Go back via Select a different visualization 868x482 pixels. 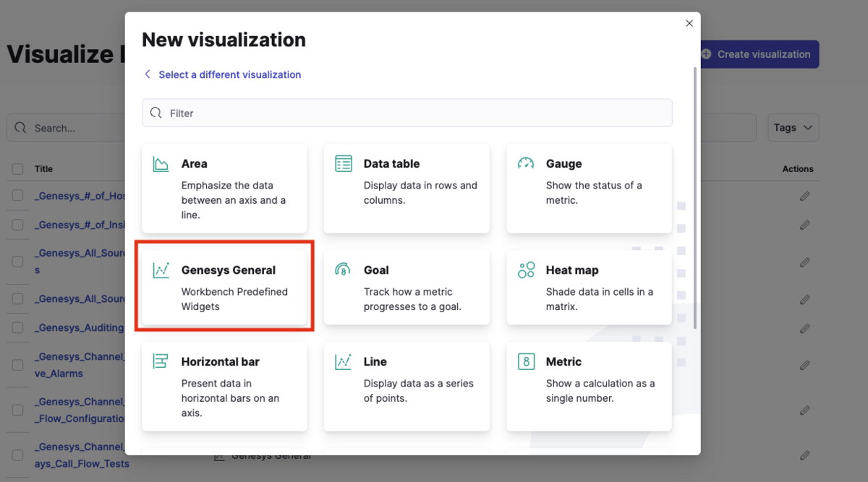pos(222,74)
